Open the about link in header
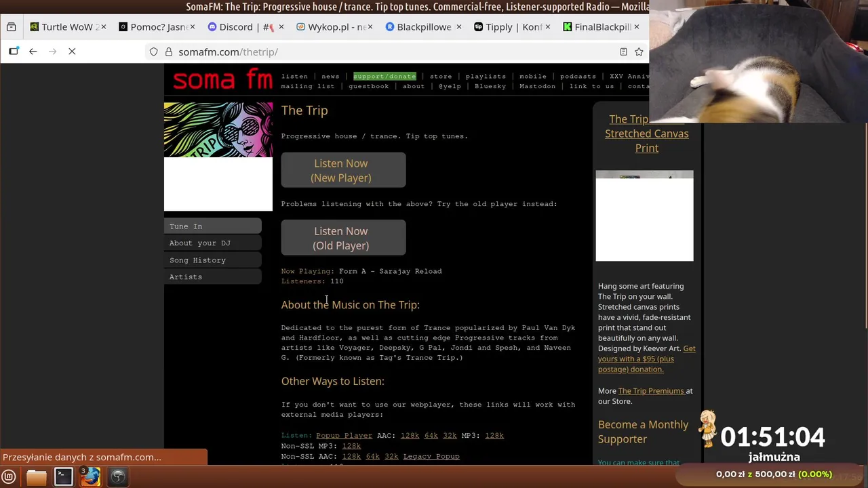 click(x=414, y=86)
